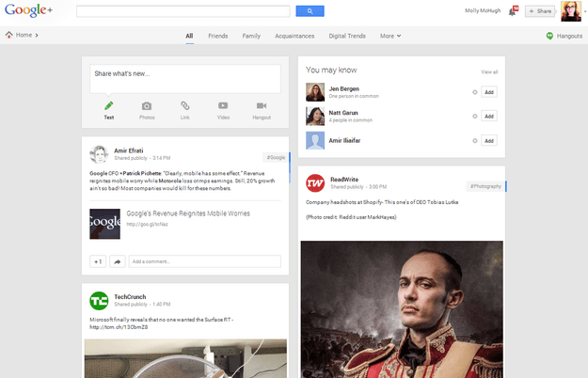This screenshot has width=588, height=378.
Task: Click Jen Bergen's name
Action: [x=344, y=88]
